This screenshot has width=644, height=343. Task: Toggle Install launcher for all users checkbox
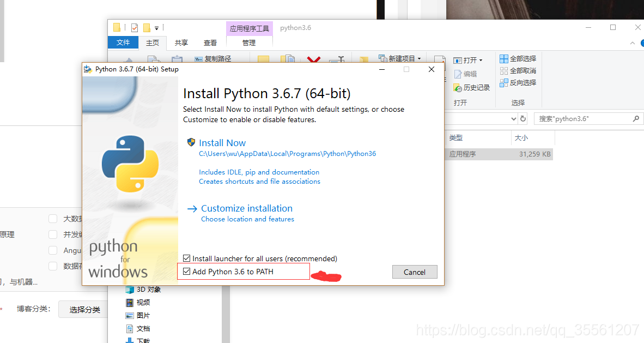[186, 258]
